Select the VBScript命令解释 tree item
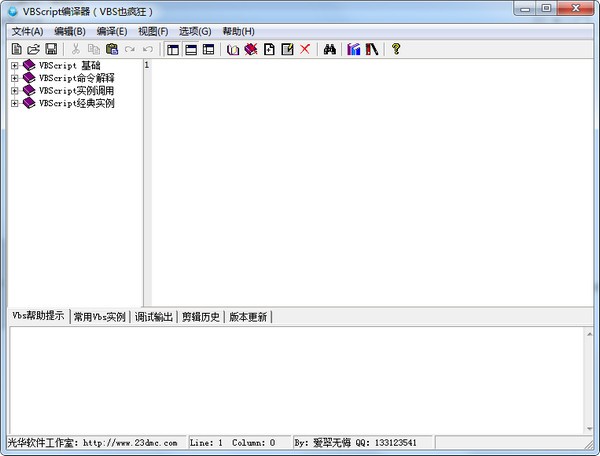Screen dimensions: 600x456 (77, 78)
